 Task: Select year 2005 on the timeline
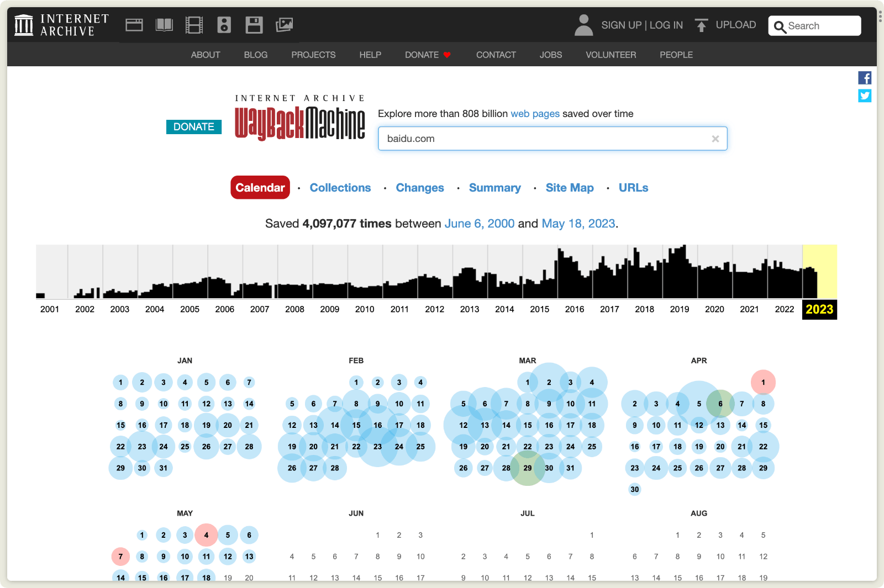click(x=190, y=309)
